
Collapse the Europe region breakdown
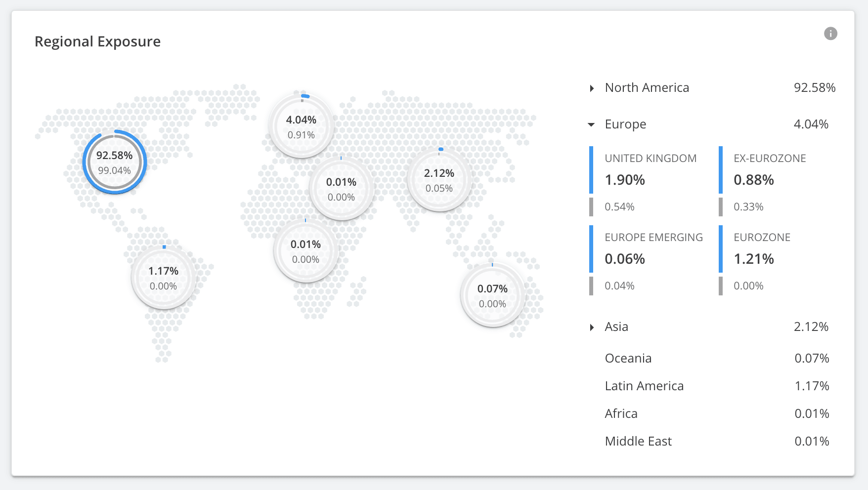(590, 124)
